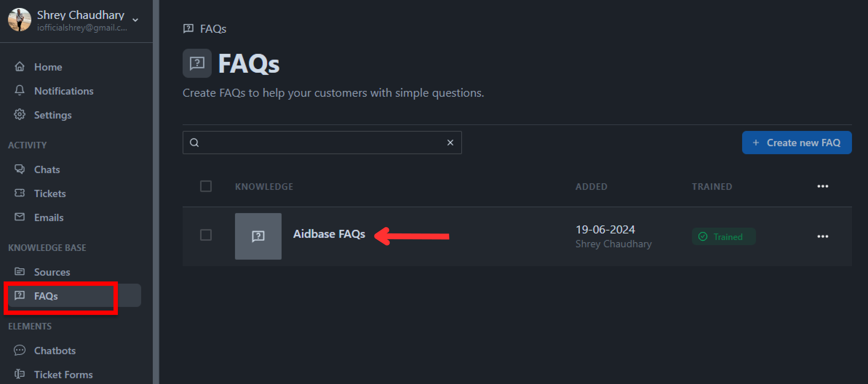Select the Aidbase FAQs row checkbox
The height and width of the screenshot is (384, 868).
pyautogui.click(x=206, y=235)
